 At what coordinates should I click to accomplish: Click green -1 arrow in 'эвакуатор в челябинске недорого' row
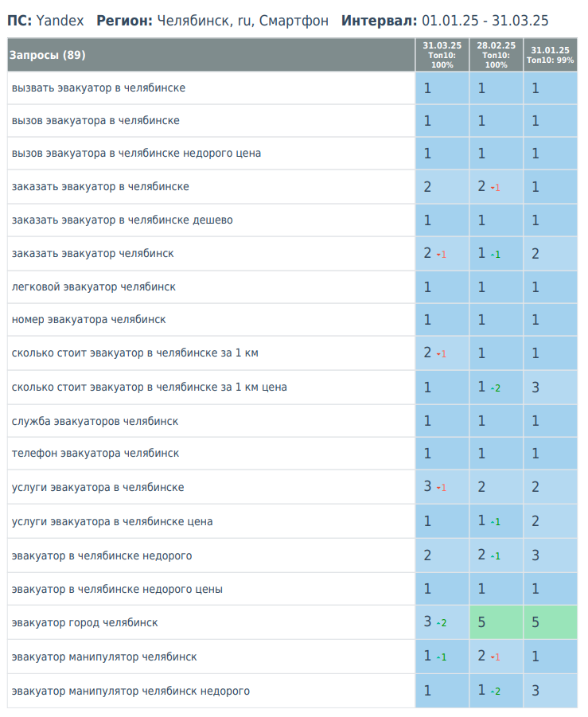496,556
